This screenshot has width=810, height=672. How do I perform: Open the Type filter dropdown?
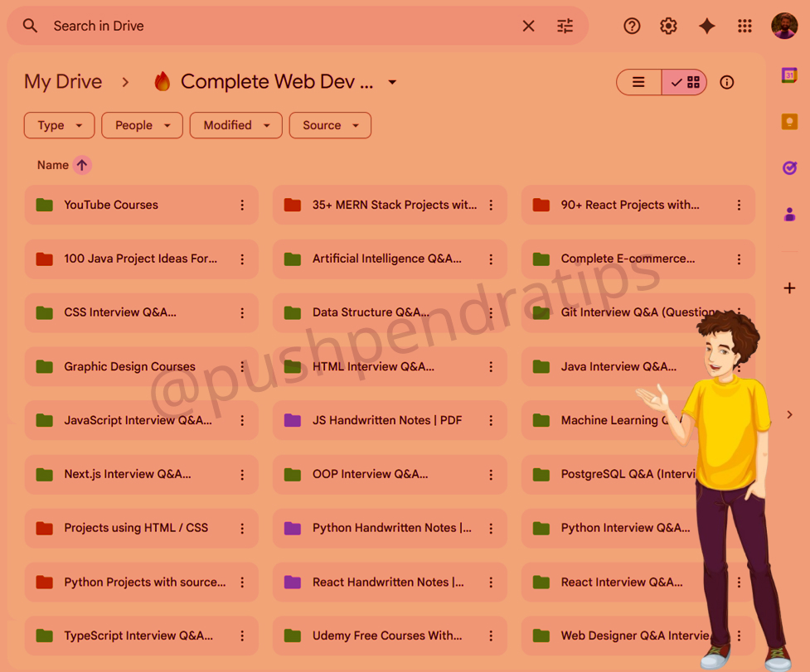pyautogui.click(x=60, y=125)
